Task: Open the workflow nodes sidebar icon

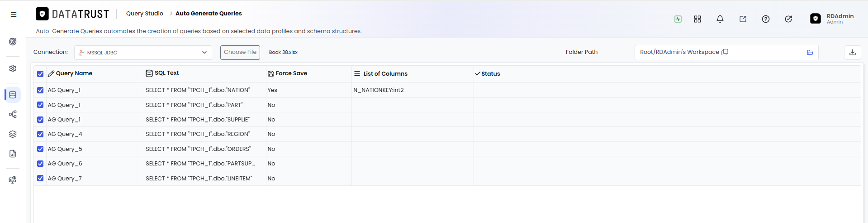Action: [x=13, y=114]
